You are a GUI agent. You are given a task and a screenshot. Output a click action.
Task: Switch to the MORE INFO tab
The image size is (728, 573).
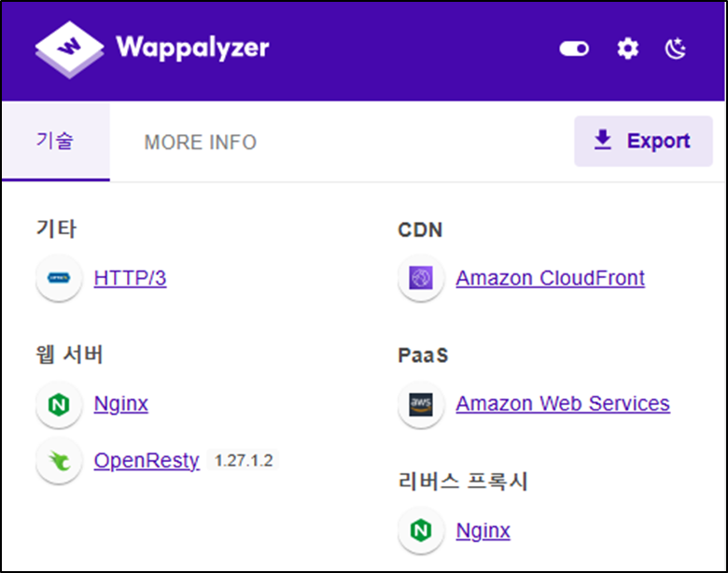click(200, 142)
